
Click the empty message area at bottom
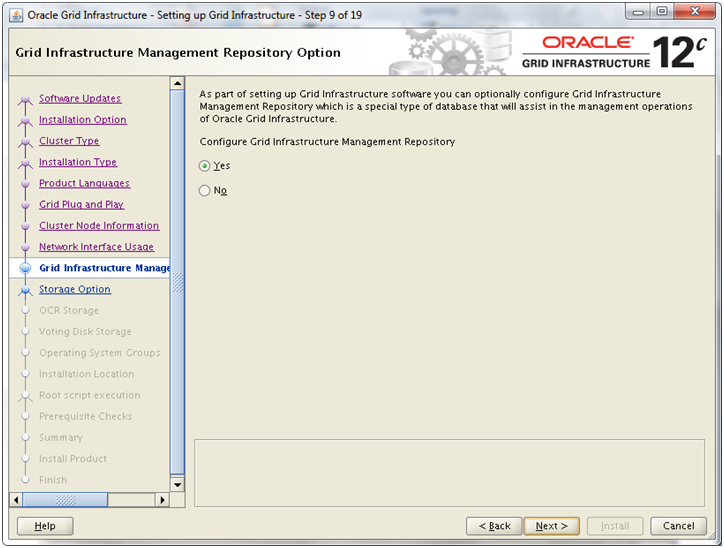[x=449, y=473]
